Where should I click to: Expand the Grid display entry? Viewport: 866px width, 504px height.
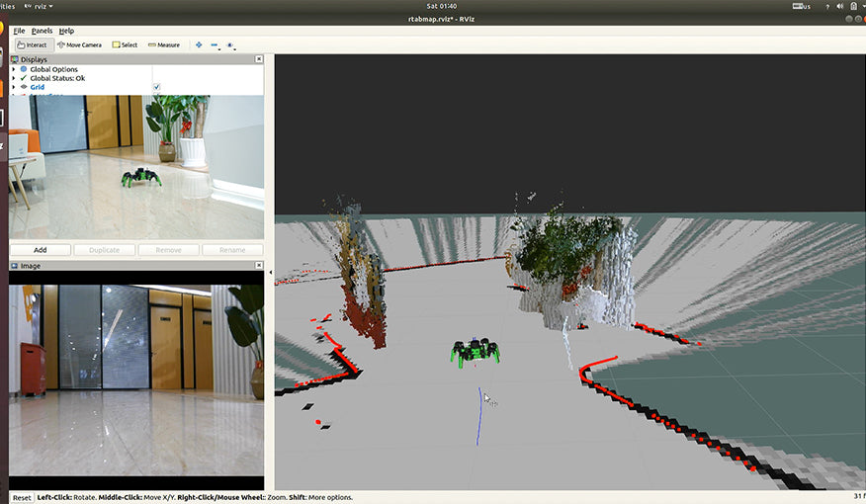coord(14,87)
